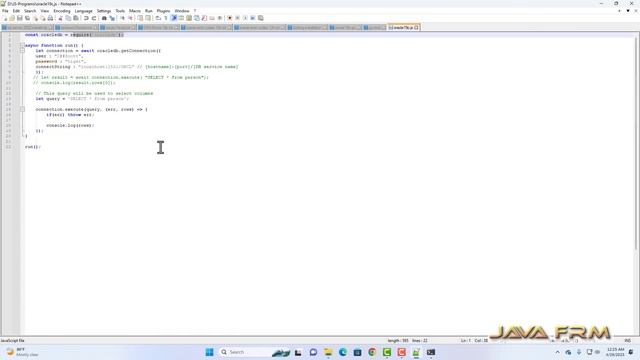Collapse the getConnection block fold marker
640x360 pixels.
coord(22,51)
